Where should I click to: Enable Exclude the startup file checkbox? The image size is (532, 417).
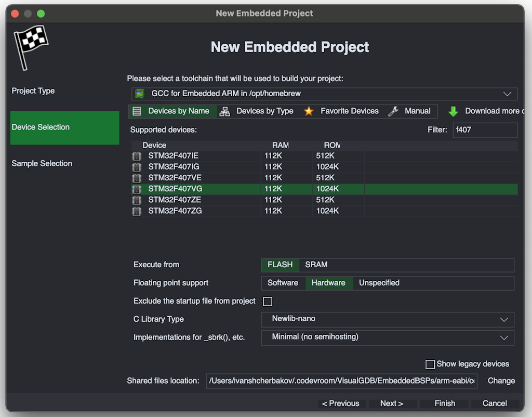(x=268, y=302)
